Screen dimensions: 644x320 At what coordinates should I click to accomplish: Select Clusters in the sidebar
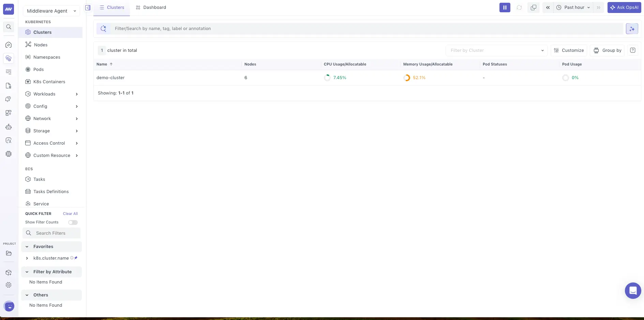click(51, 32)
